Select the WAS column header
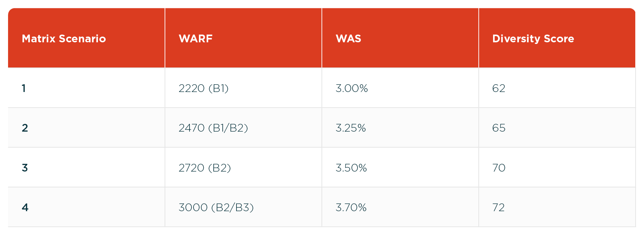This screenshot has width=644, height=235. 348,39
